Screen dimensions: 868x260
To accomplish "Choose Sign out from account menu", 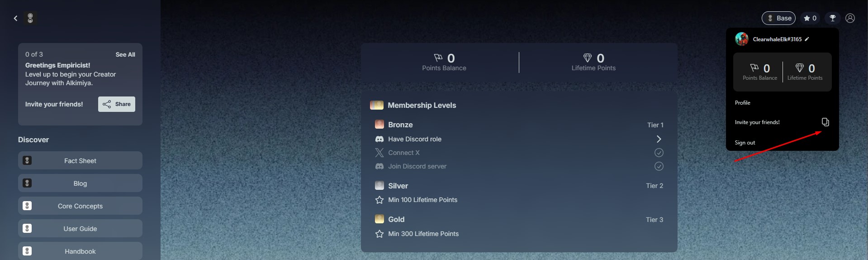I will 745,143.
